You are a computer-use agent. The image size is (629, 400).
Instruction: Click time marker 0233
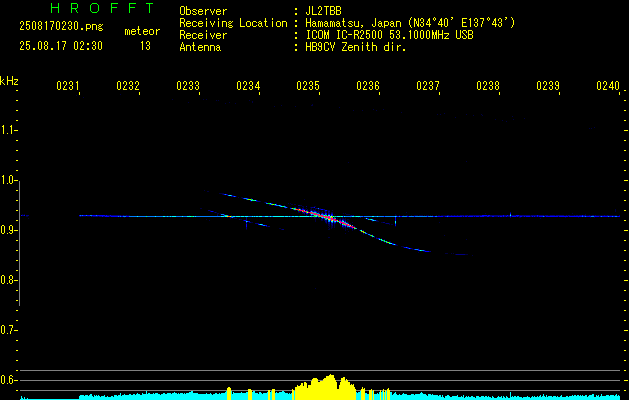(x=188, y=86)
